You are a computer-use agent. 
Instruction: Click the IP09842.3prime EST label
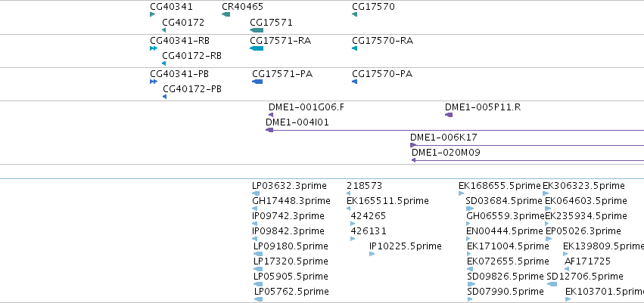(288, 231)
